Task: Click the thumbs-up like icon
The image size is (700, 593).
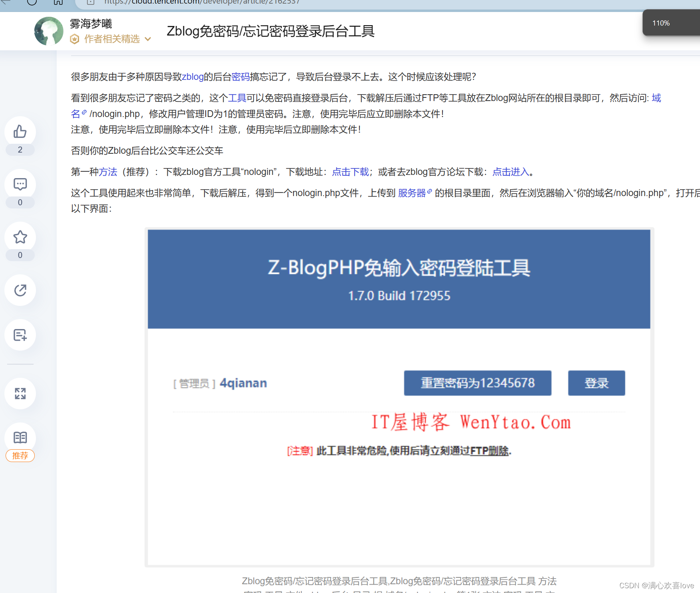Action: (x=20, y=132)
